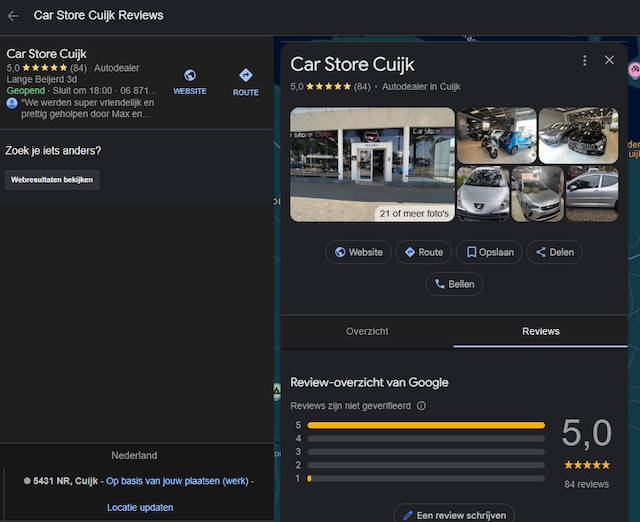The image size is (640, 522).
Task: Open silver Peugeot front photo
Action: click(483, 194)
